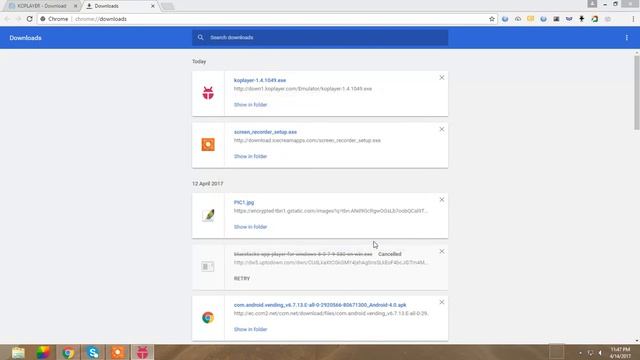Click the purple mask extension icon
This screenshot has width=640, height=360.
pos(569,19)
